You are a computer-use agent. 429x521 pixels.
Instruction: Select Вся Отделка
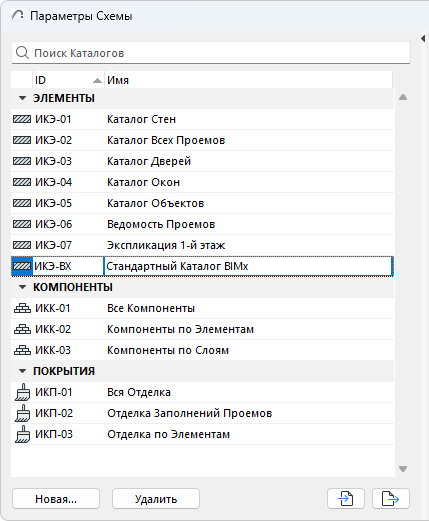coord(139,392)
